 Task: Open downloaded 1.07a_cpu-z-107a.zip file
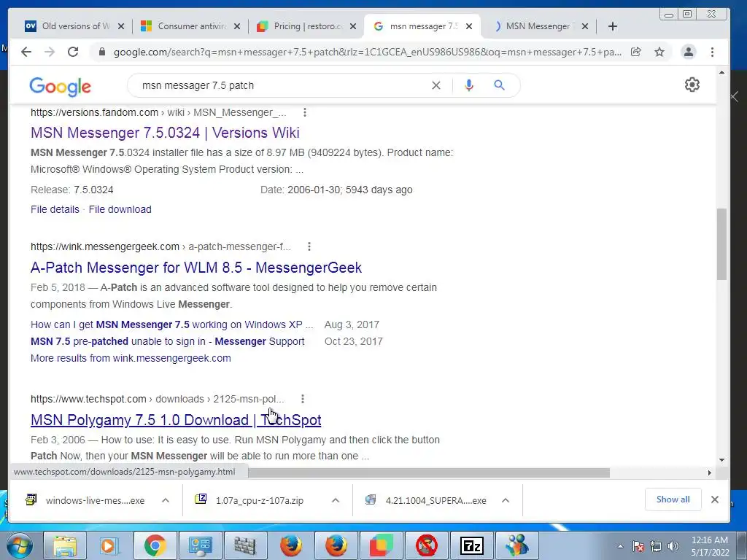click(250, 500)
